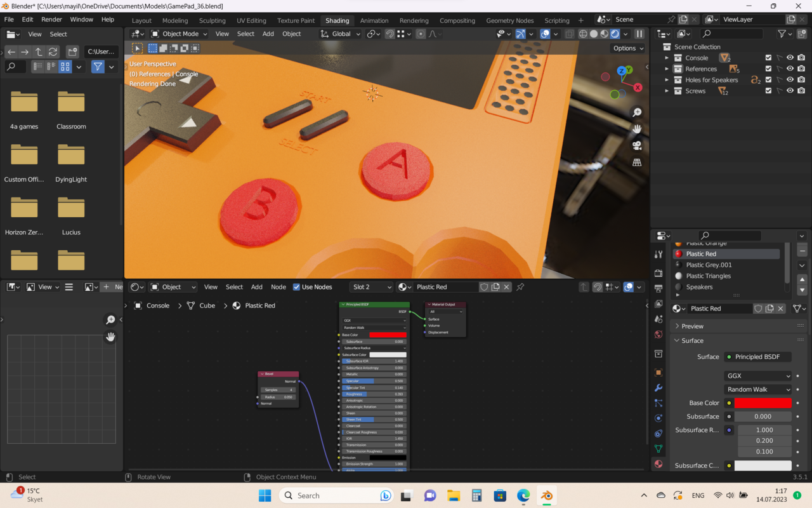Uncheck the Use Nodes checkbox

[x=296, y=287]
